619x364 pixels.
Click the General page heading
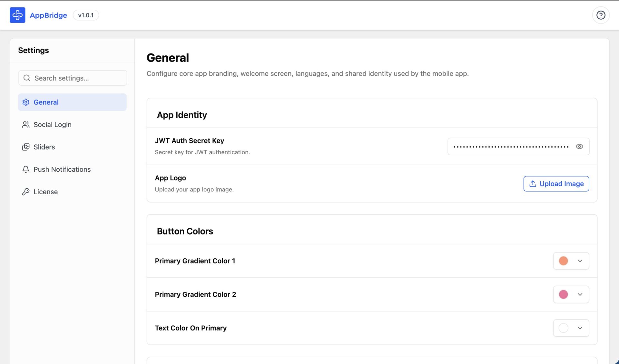168,58
